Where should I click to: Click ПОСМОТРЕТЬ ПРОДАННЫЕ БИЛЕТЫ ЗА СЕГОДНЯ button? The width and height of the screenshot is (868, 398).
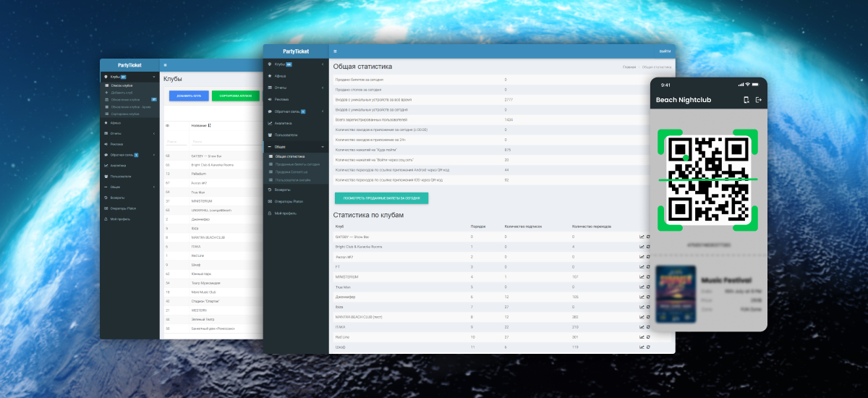pos(381,198)
